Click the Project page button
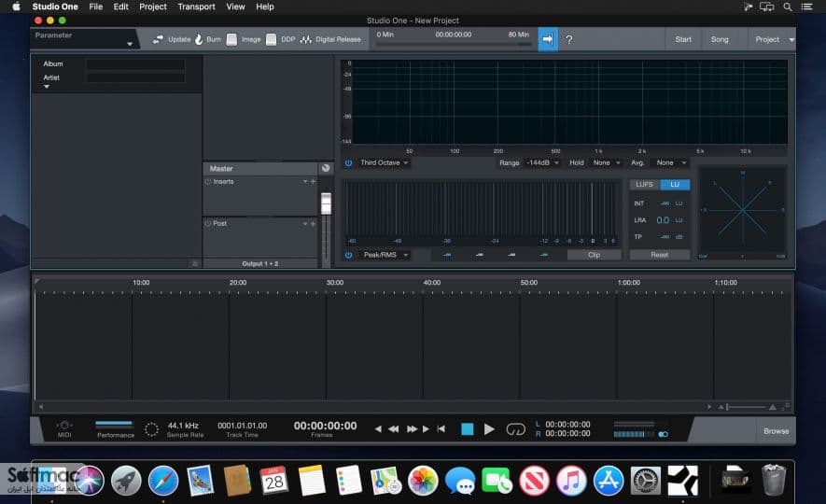The image size is (826, 504). (x=767, y=39)
